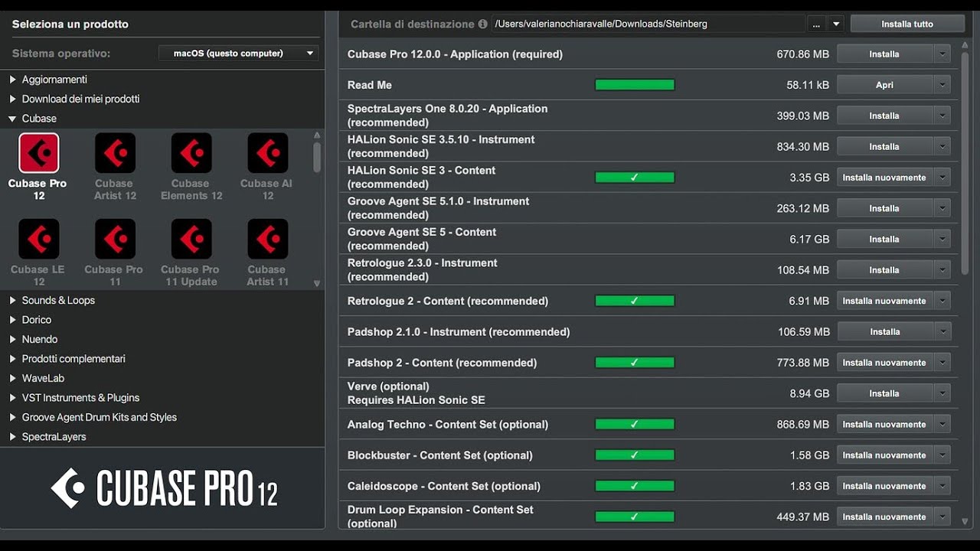Expand the WaveLab section
The width and height of the screenshot is (980, 551).
coord(13,378)
